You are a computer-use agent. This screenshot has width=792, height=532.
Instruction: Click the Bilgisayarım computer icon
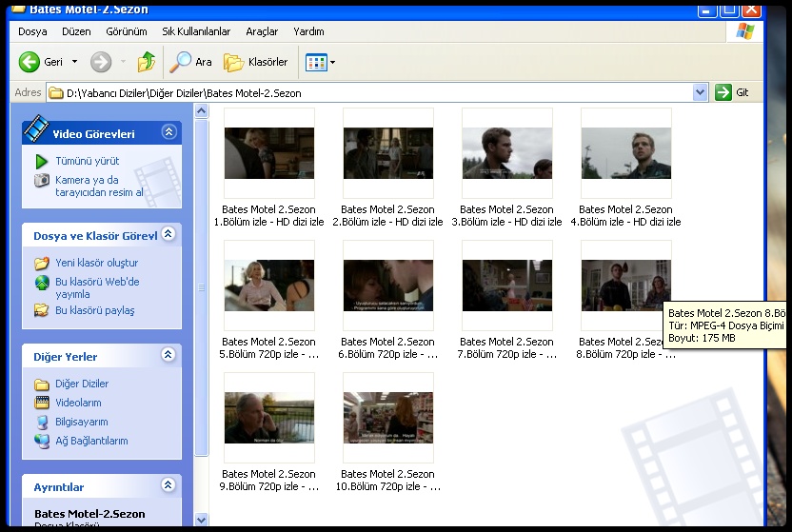tap(42, 422)
